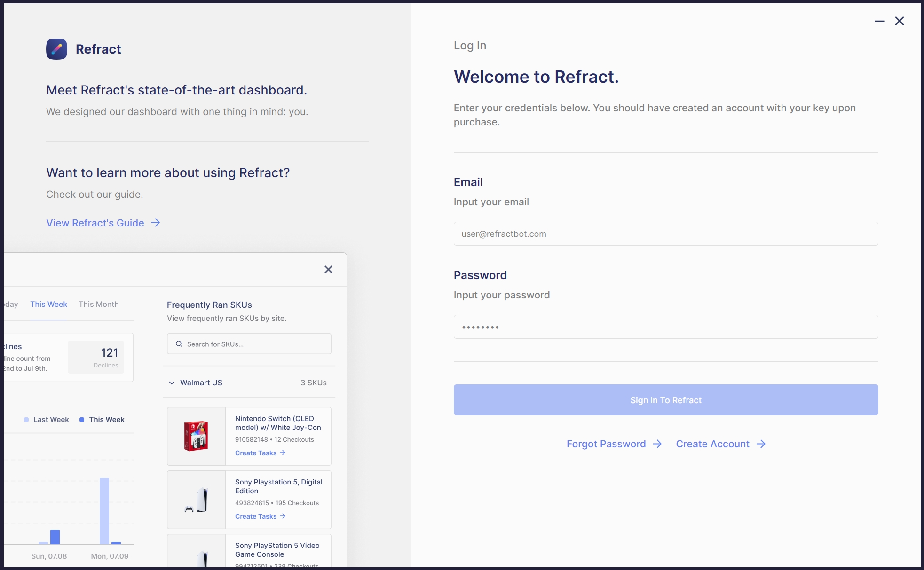This screenshot has width=924, height=570.
Task: Click the Sony Playstation 5 Digital thumbnail
Action: [196, 500]
